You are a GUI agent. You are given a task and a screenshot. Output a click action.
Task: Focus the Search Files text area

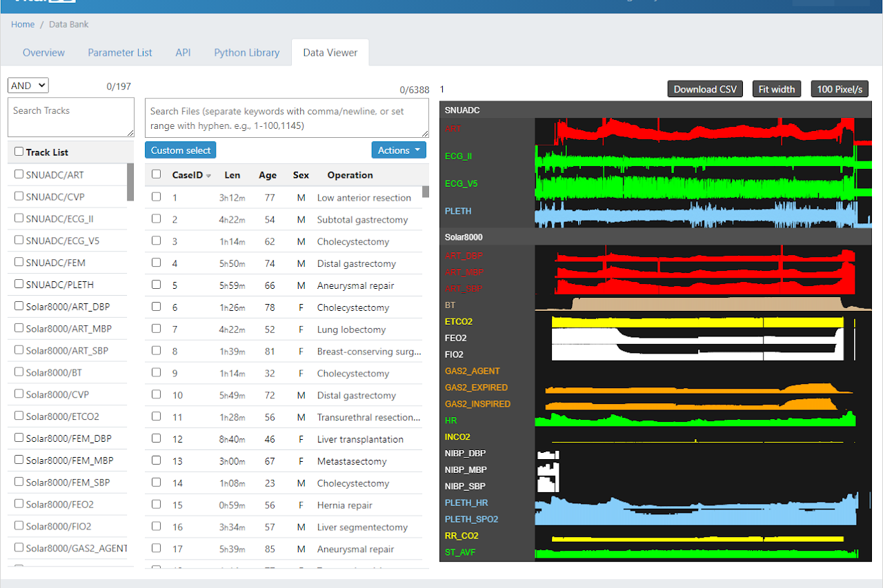(287, 118)
